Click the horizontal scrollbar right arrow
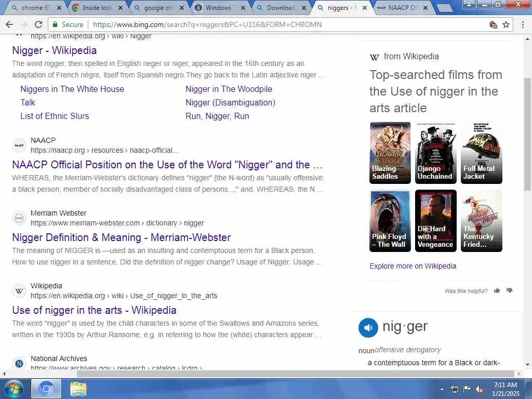The width and height of the screenshot is (532, 399). (x=519, y=374)
